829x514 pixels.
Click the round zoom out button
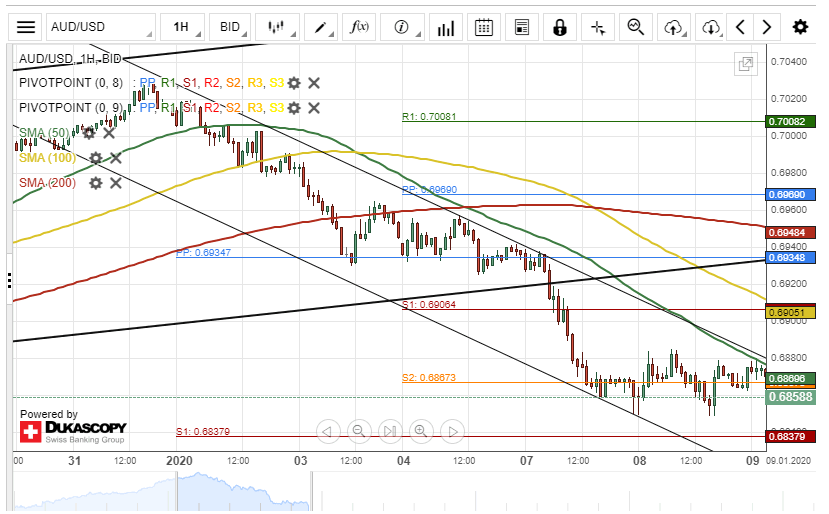358,432
